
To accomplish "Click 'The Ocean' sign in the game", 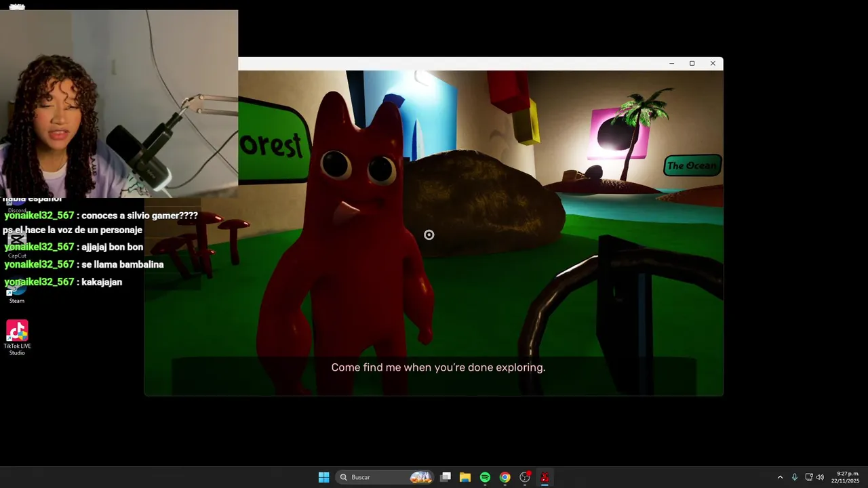I will pos(692,165).
